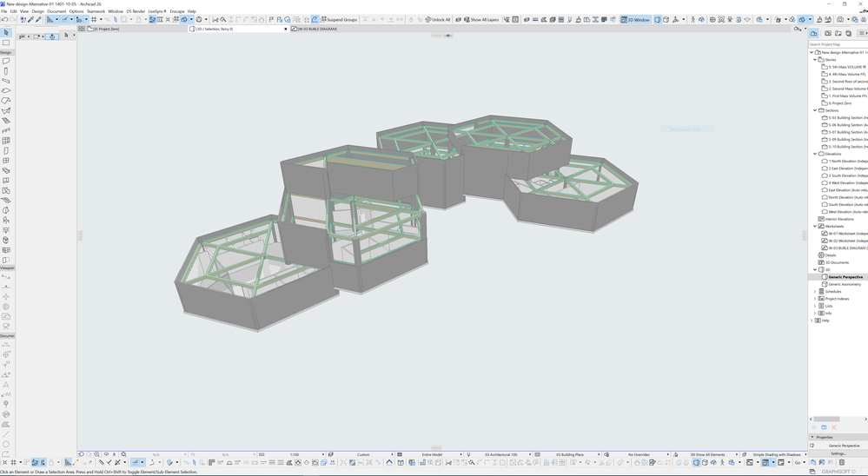
Task: Click the Unlock All button
Action: pyautogui.click(x=438, y=19)
